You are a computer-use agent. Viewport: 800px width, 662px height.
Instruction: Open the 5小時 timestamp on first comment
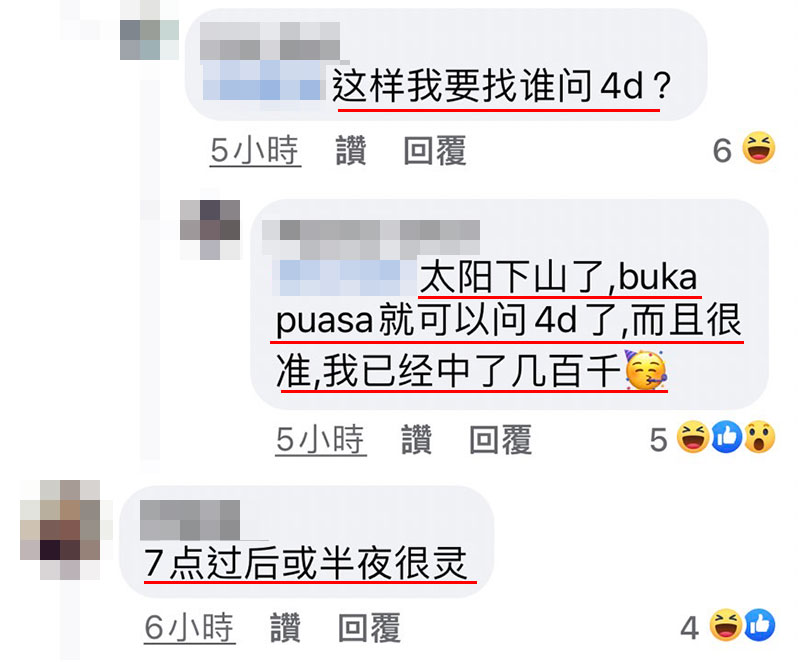click(x=255, y=150)
